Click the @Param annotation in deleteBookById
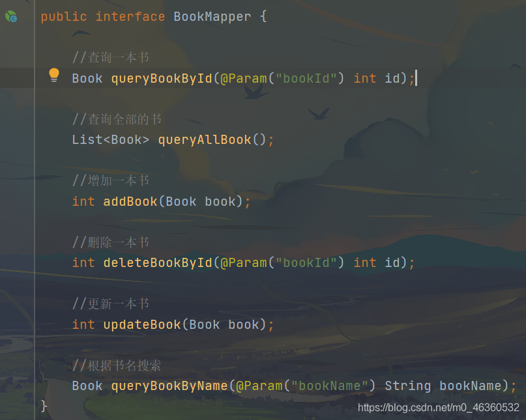Screen dimensions: 526x420 pyautogui.click(x=244, y=263)
